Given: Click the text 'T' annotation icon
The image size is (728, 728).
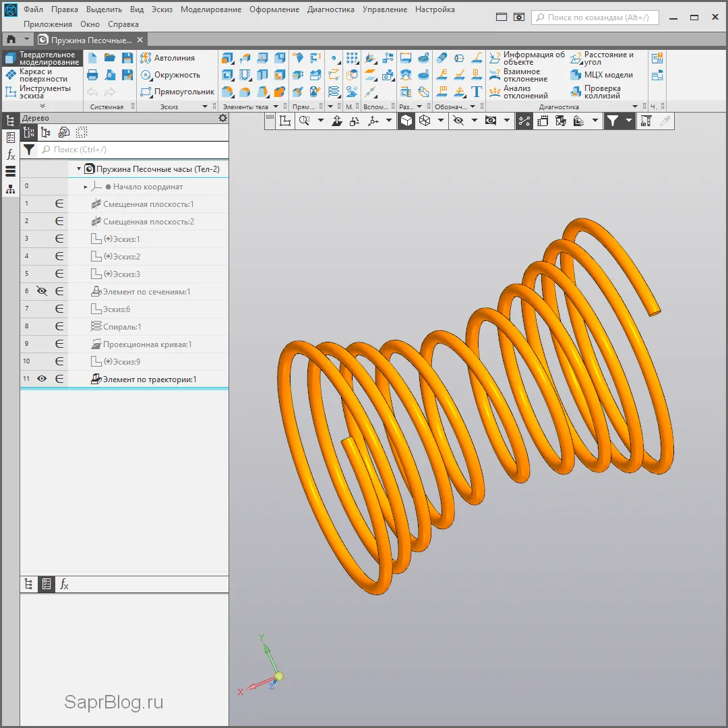Looking at the screenshot, I should point(477,92).
